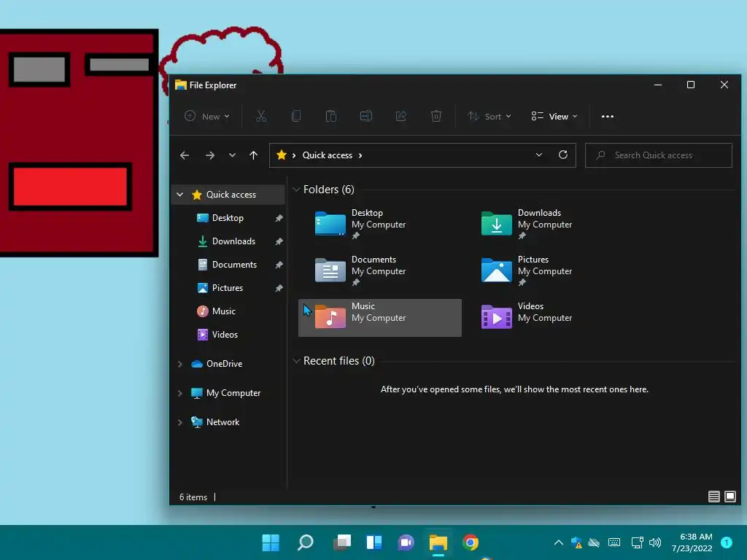Open recent locations dropdown chevron
This screenshot has width=747, height=560.
click(232, 155)
